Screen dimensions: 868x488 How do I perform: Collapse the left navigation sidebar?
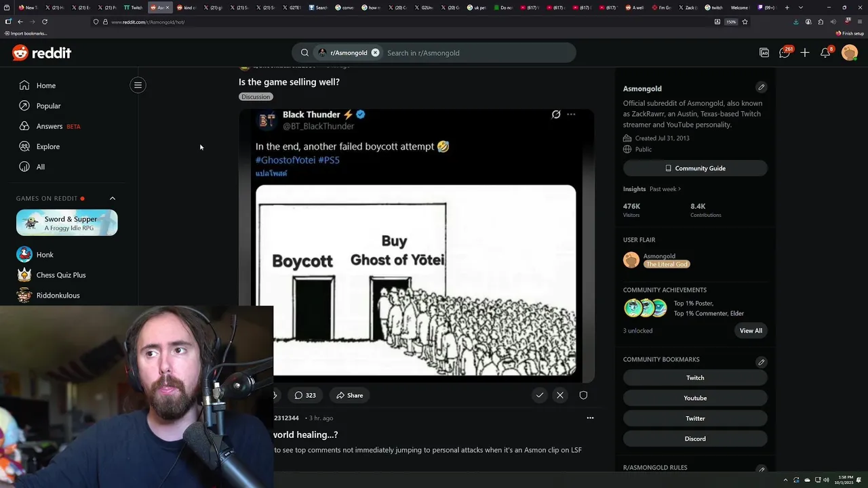point(138,85)
